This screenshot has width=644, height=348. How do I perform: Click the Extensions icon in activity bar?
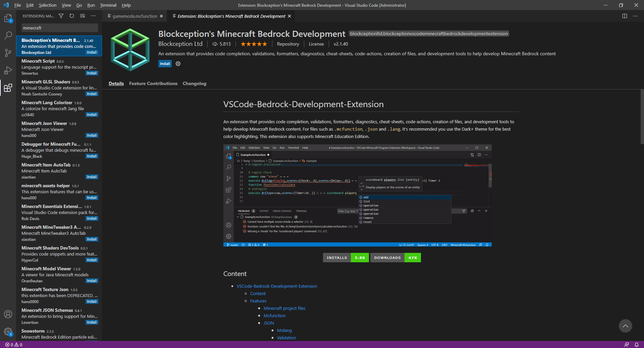click(8, 88)
